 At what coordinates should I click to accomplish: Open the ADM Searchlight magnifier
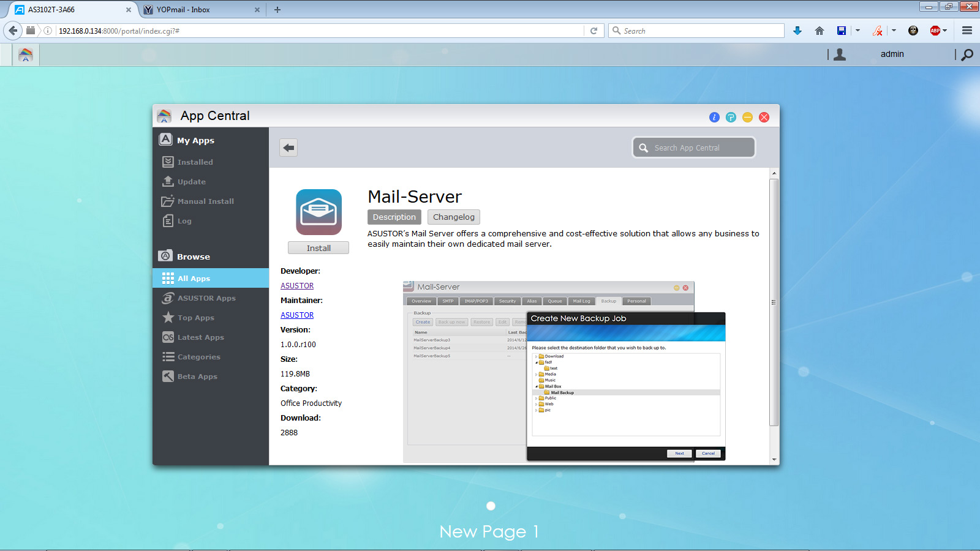coord(967,54)
